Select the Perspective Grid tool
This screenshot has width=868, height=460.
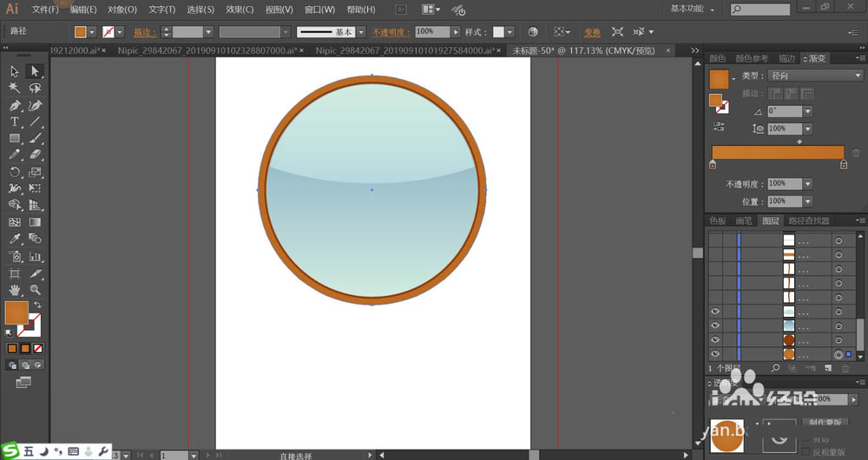pos(35,206)
